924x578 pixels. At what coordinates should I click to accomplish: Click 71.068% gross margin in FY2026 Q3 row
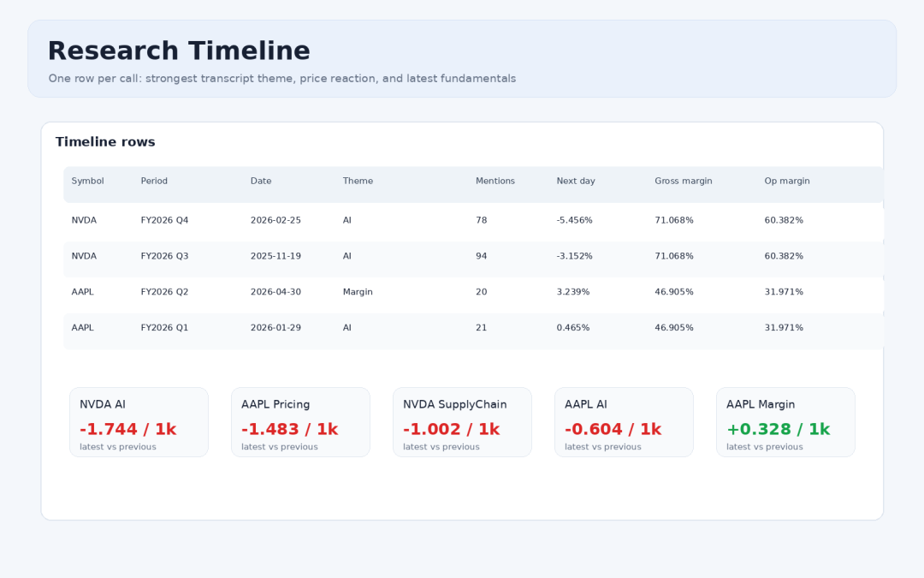click(674, 256)
